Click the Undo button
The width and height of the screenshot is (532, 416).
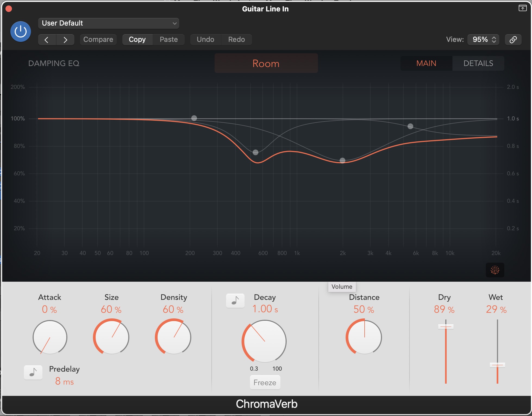[205, 40]
